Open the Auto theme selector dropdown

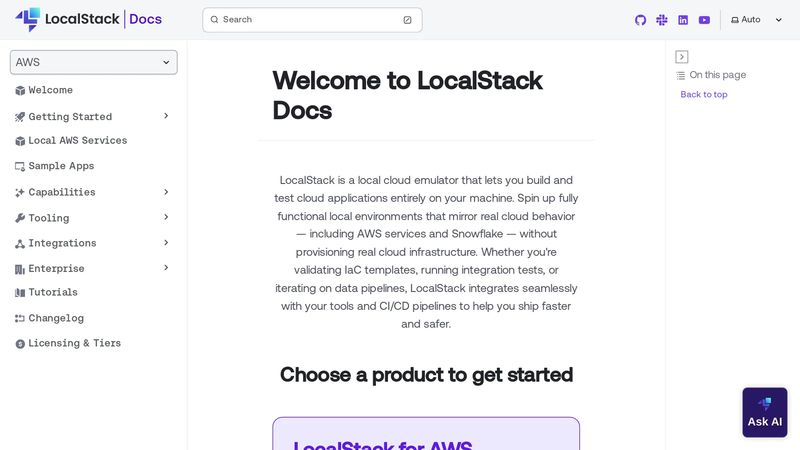(x=757, y=20)
